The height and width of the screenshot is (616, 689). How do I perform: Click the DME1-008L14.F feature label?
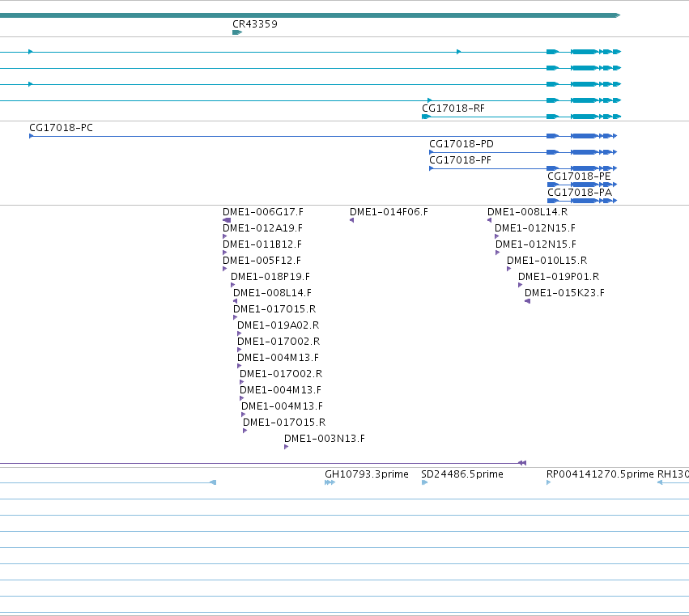point(272,293)
